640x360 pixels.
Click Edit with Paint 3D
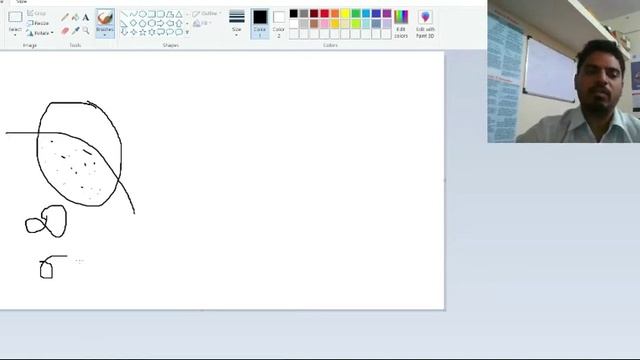coord(425,24)
